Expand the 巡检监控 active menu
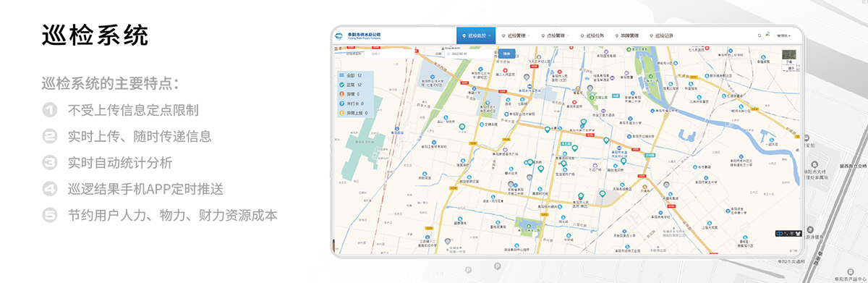Viewport: 868px width, 283px height. tap(476, 35)
